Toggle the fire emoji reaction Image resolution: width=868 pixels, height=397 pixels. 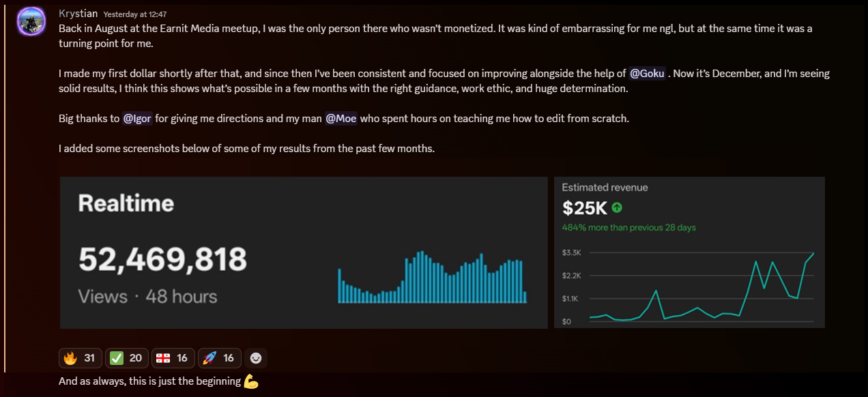(x=81, y=358)
